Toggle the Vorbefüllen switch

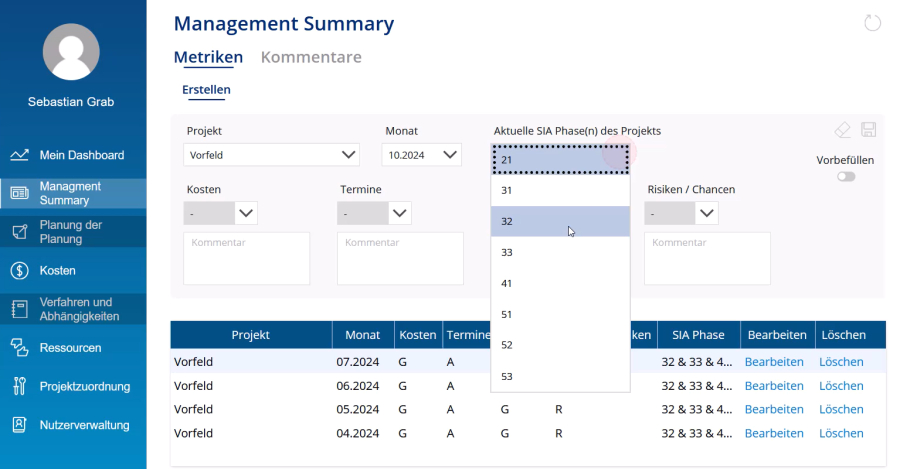[x=846, y=176]
